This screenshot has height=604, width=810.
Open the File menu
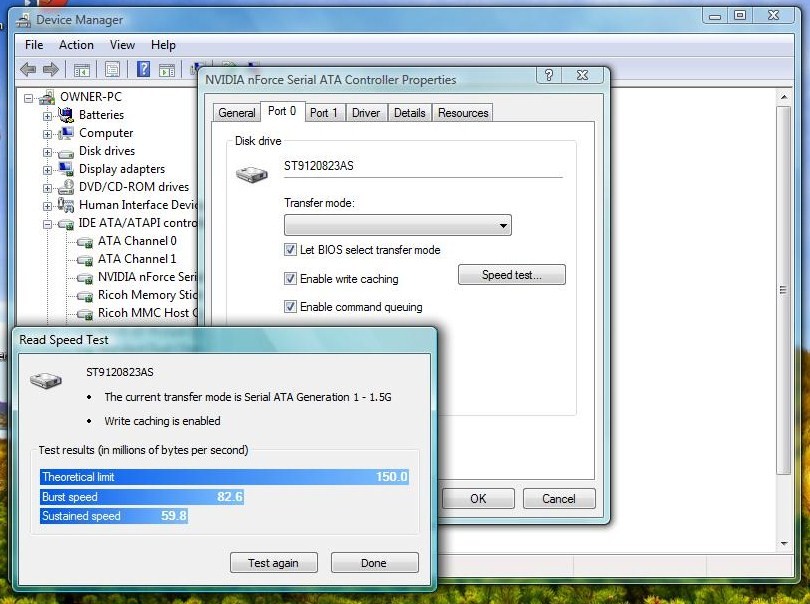(34, 45)
